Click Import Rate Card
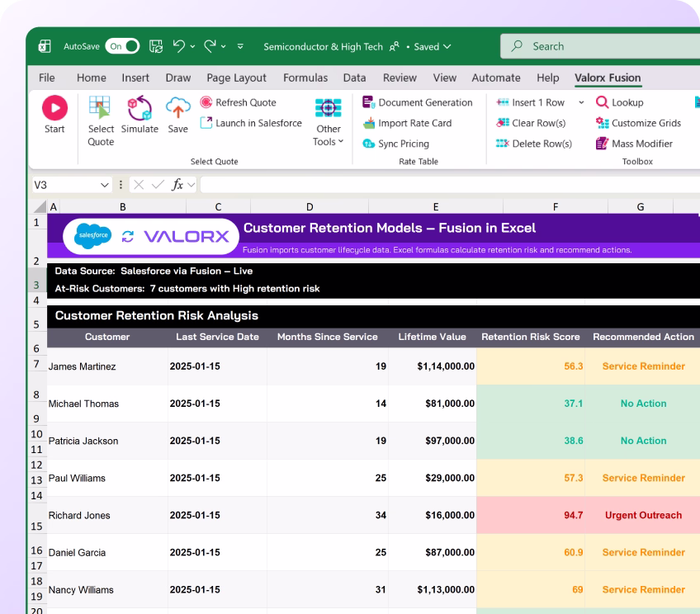The width and height of the screenshot is (700, 614). 407,123
